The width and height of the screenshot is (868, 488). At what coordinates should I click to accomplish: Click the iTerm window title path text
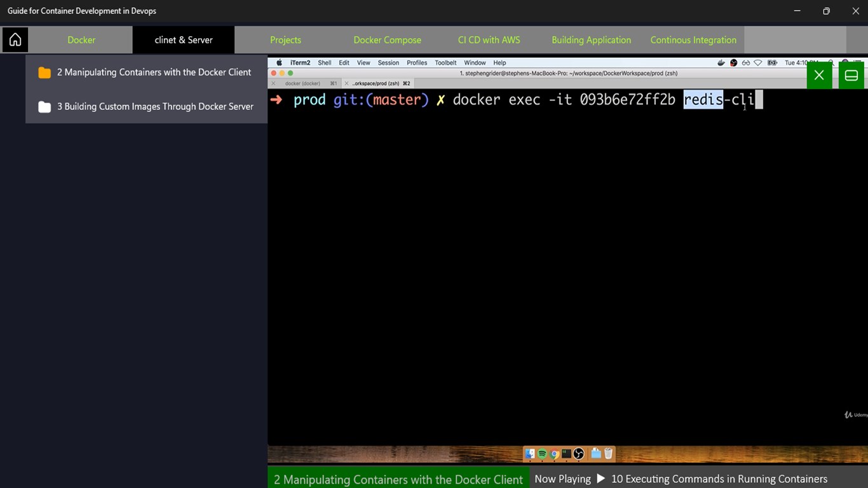click(568, 73)
